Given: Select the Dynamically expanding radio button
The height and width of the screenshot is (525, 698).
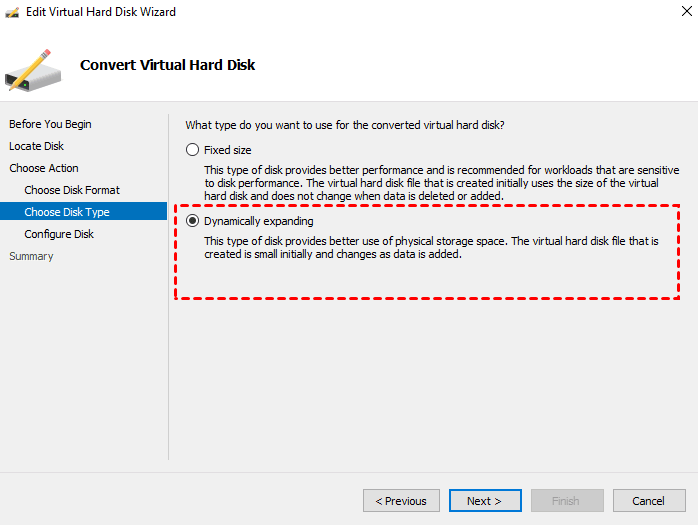Looking at the screenshot, I should tap(193, 221).
